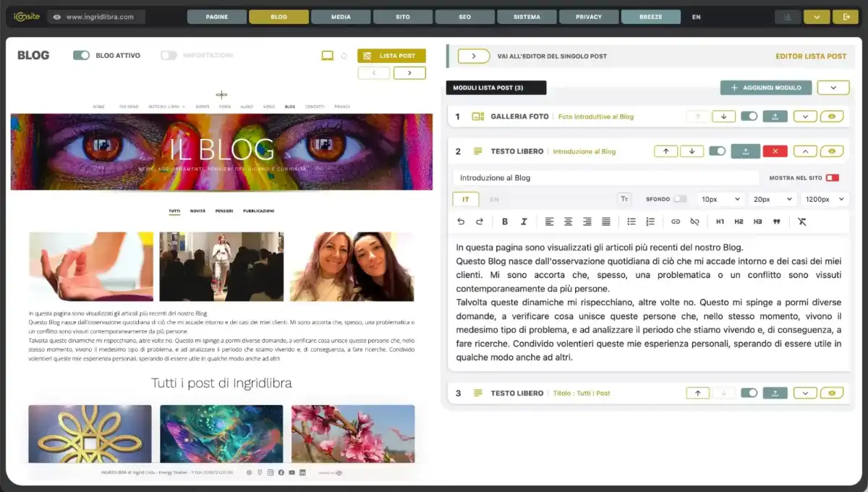This screenshot has height=492, width=868.
Task: Export the Galleria Foto module
Action: pyautogui.click(x=775, y=116)
